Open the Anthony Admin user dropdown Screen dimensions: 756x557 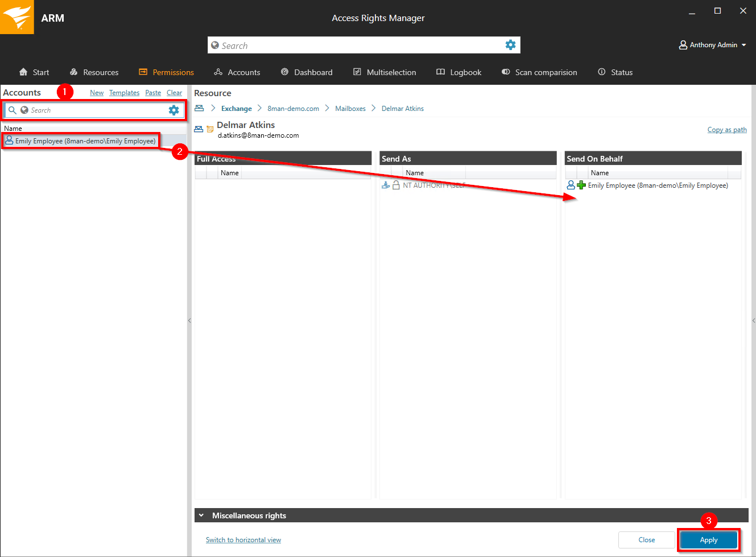pos(713,45)
